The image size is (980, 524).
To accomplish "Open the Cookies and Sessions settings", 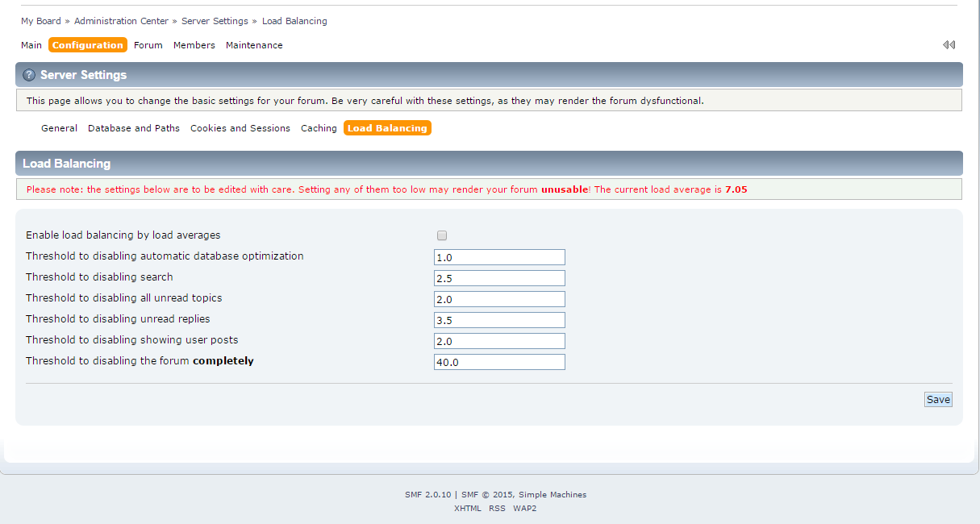I will (x=240, y=127).
